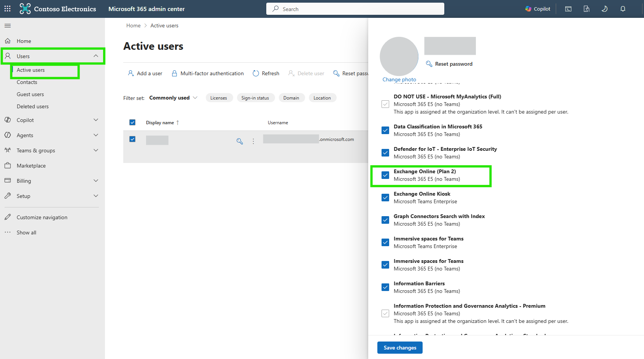Click the Show all ellipsis icon
The width and height of the screenshot is (644, 359).
click(x=8, y=232)
